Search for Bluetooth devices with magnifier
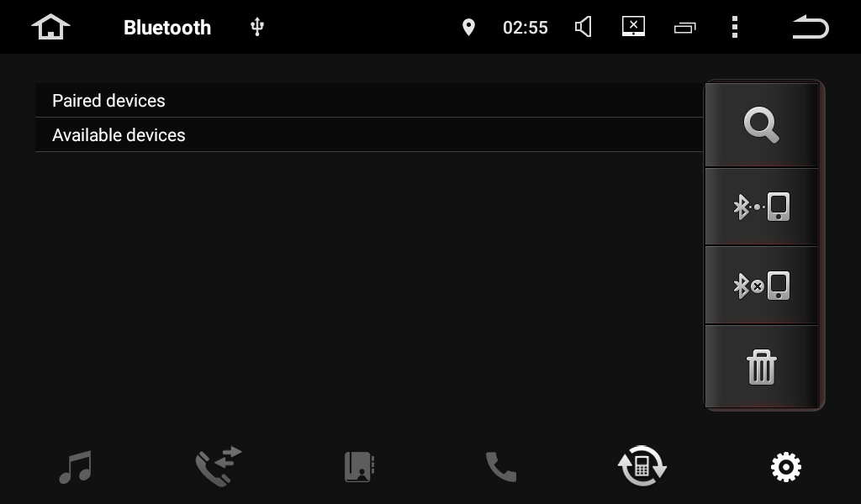This screenshot has width=861, height=504. [x=762, y=125]
